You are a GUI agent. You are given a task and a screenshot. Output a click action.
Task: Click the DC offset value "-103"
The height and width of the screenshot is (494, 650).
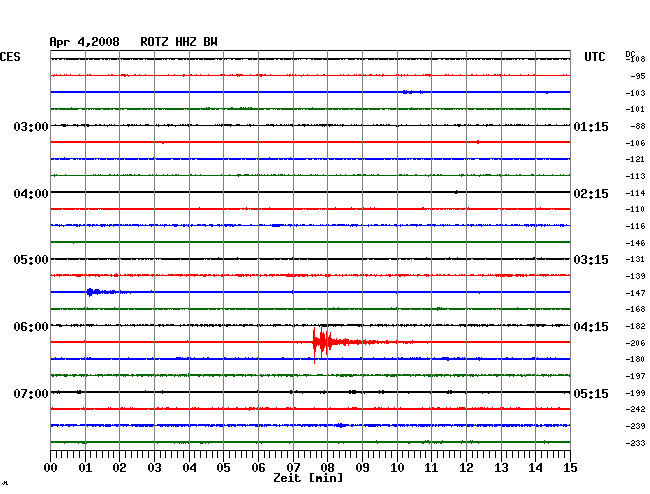point(635,93)
